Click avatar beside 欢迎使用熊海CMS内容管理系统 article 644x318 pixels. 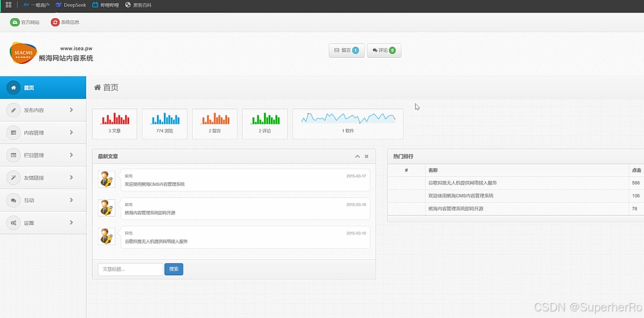point(106,179)
